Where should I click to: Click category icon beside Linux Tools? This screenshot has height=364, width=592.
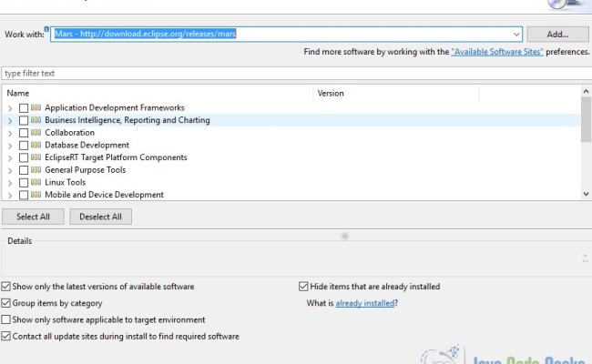[36, 183]
